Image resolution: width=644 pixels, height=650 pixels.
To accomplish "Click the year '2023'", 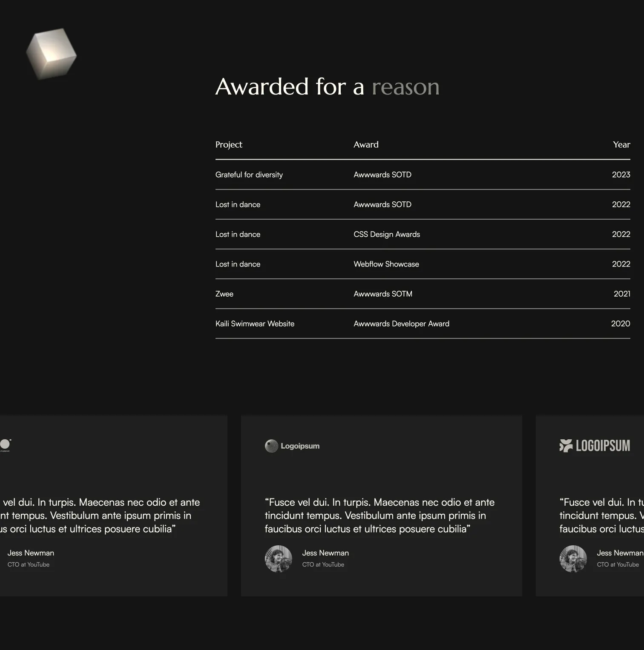I will coord(621,175).
